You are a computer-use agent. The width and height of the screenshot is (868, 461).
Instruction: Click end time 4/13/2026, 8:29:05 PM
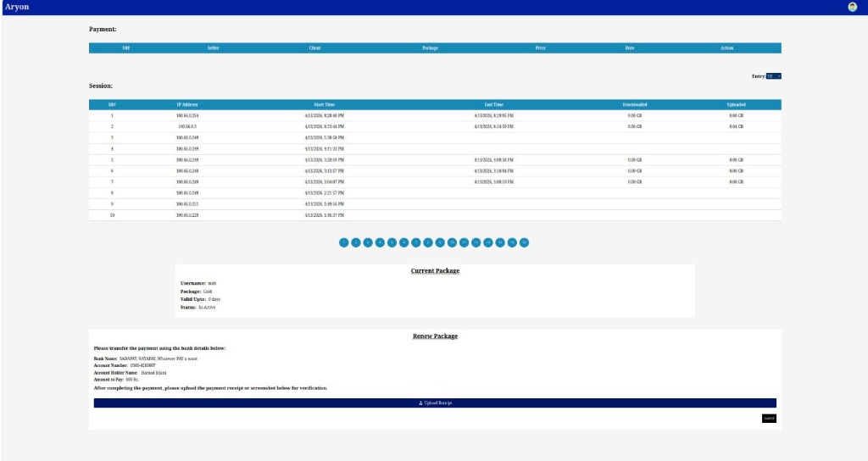pos(494,115)
